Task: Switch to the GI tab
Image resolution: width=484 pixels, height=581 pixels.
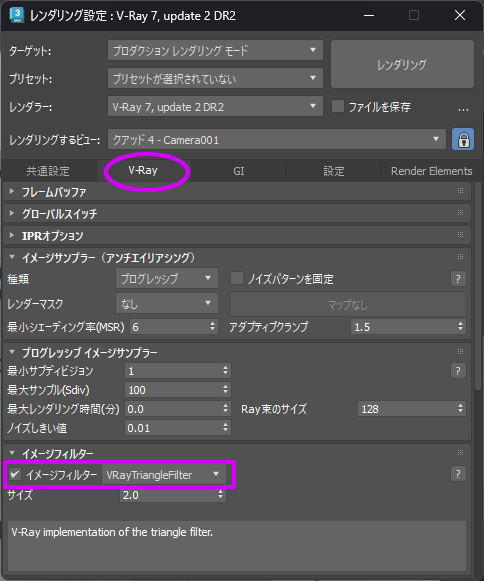Action: (239, 171)
